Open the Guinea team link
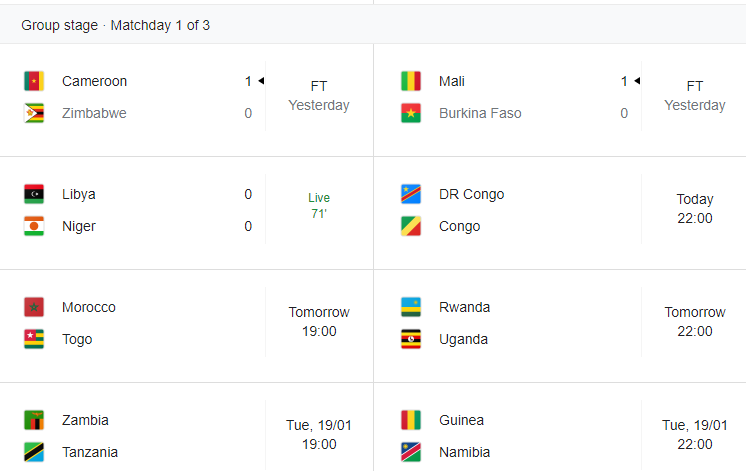 click(461, 420)
